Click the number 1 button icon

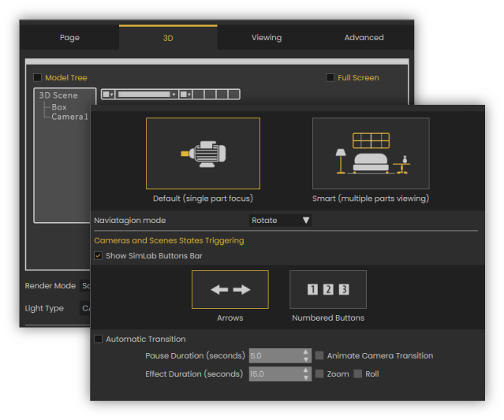(x=312, y=289)
